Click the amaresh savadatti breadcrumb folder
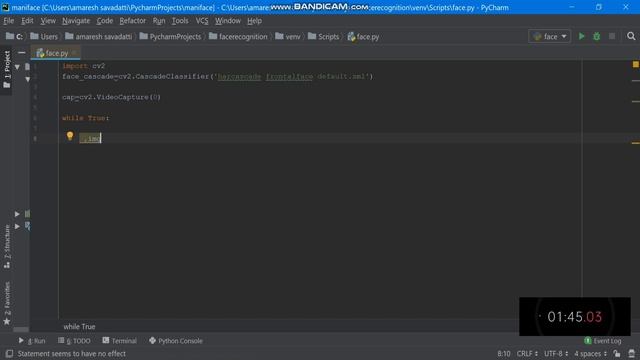640x360 pixels. pyautogui.click(x=98, y=36)
